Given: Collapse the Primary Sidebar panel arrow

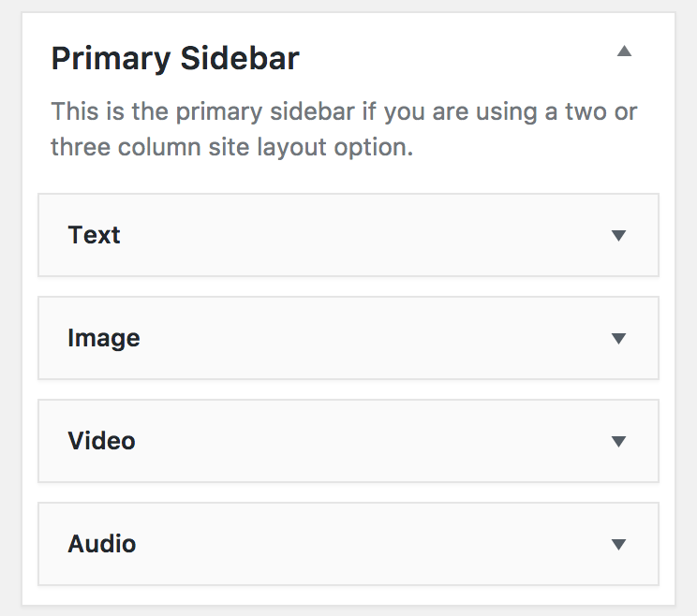Looking at the screenshot, I should [624, 52].
